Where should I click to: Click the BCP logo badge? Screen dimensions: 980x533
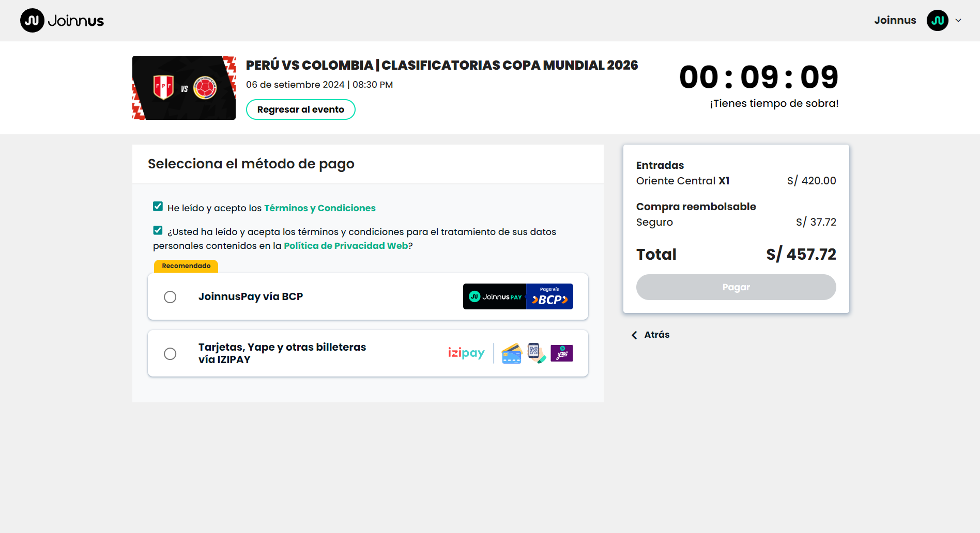point(549,296)
